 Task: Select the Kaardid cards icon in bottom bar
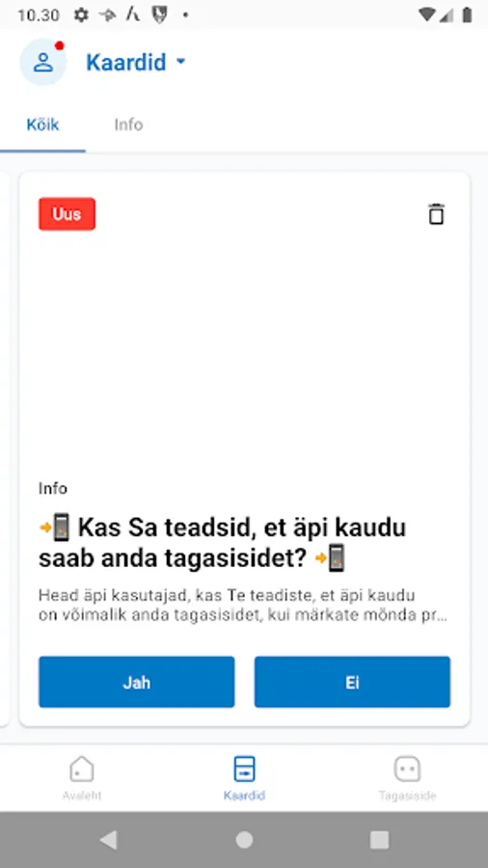[244, 769]
